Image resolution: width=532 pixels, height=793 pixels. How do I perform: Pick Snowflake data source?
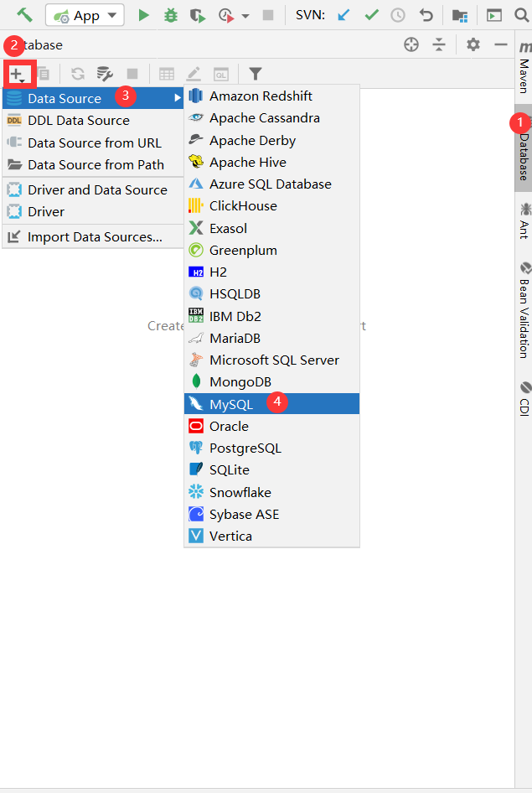click(x=271, y=492)
